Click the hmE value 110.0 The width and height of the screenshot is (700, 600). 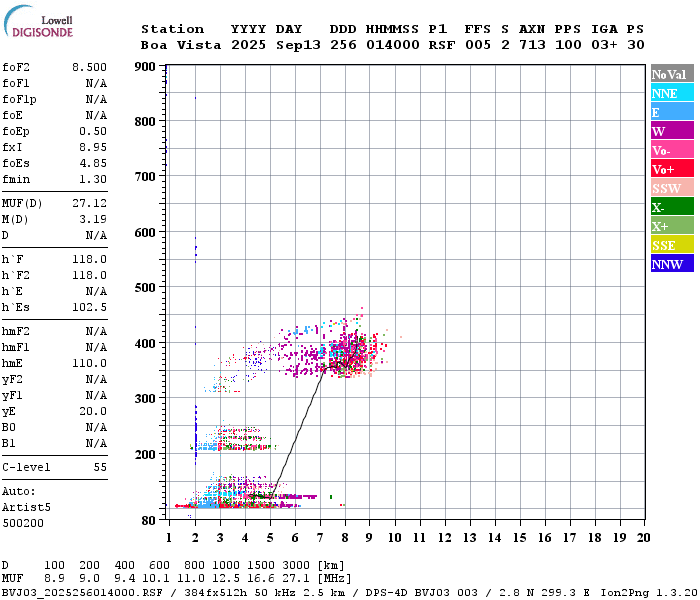coord(89,363)
